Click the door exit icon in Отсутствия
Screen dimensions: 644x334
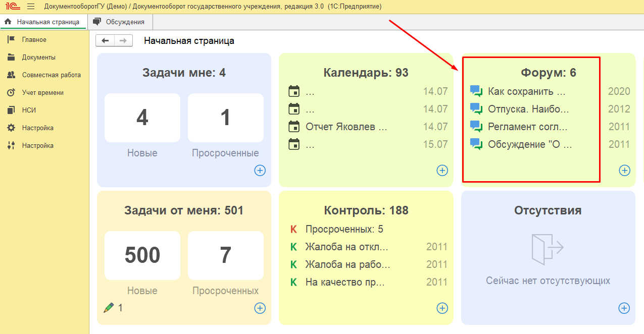[548, 248]
